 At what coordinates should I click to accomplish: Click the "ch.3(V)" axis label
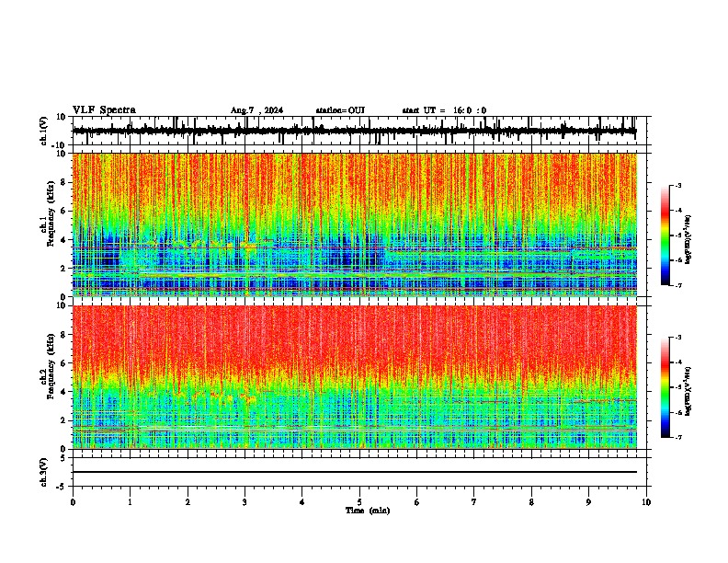pyautogui.click(x=44, y=472)
